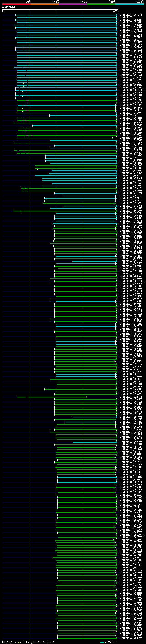The image size is (146, 644).
Task: Select the UniRef100_Q5GXA5 label
Action: pyautogui.click(x=131, y=500)
